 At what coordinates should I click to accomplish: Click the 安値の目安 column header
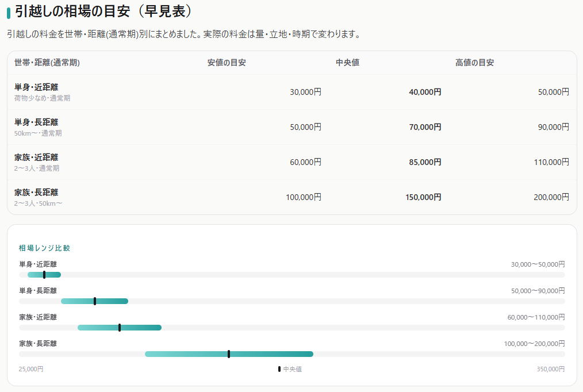[x=227, y=63]
